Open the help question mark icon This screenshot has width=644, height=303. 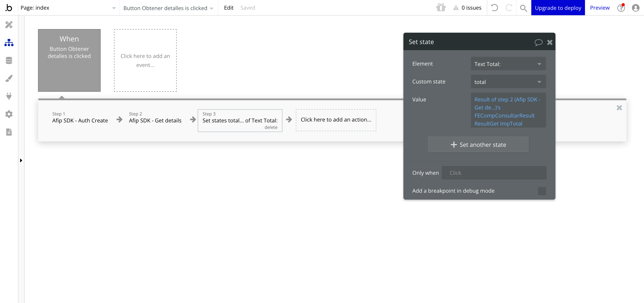[x=621, y=8]
